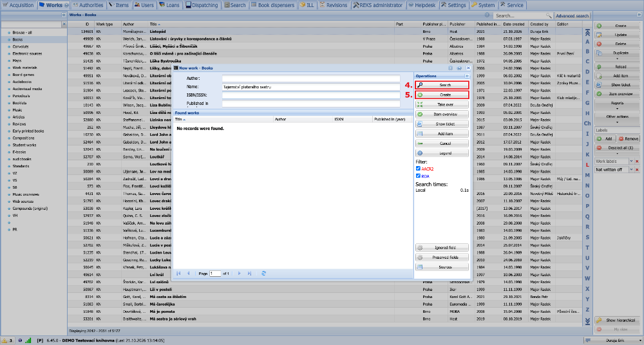Select Browse - all in the left tree

(22, 32)
